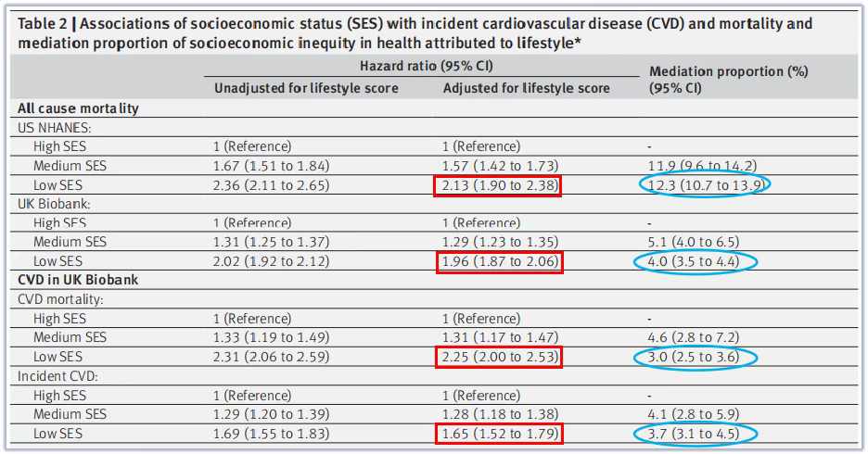
Task: Click red-boxed value 1.96 (1.87 to 2.06)
Action: (501, 261)
